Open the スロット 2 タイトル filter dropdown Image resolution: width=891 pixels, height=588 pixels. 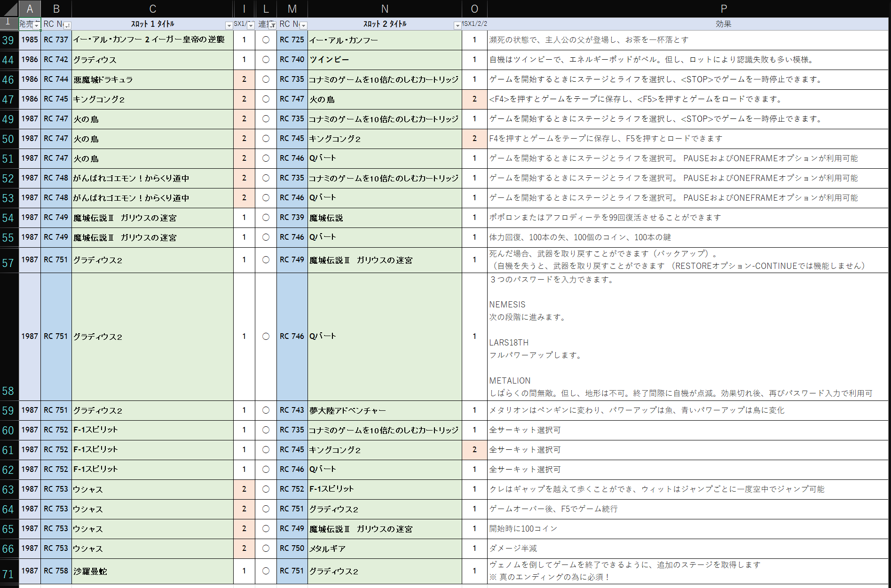point(457,25)
